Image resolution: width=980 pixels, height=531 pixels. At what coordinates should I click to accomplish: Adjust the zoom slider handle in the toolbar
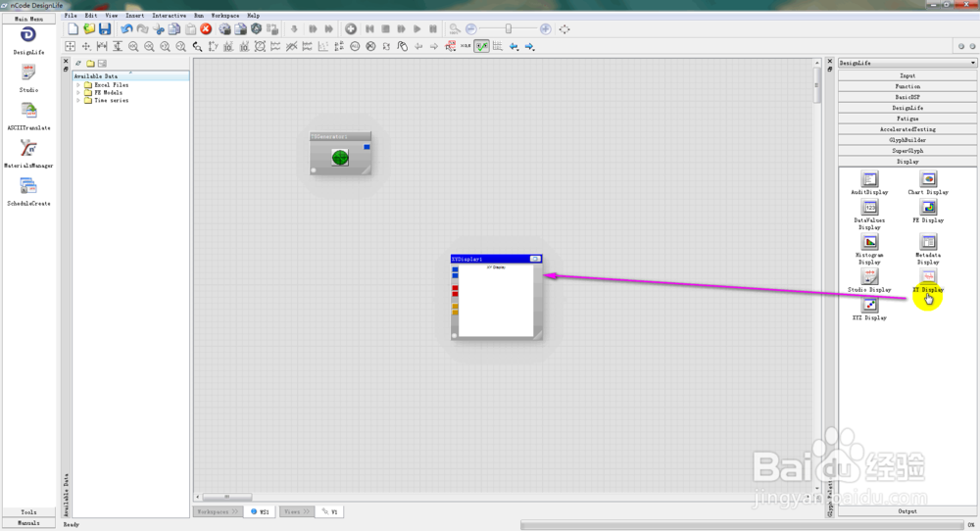coord(508,28)
